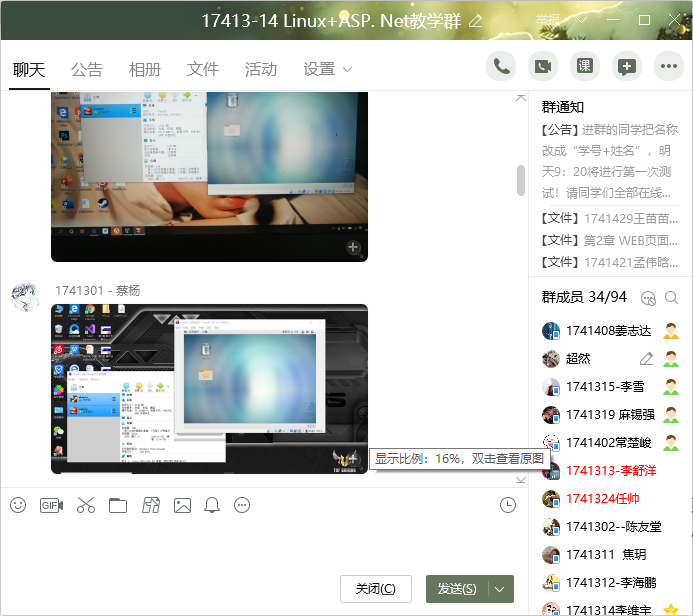Click the bell notification icon in toolbar
This screenshot has width=693, height=616.
212,505
